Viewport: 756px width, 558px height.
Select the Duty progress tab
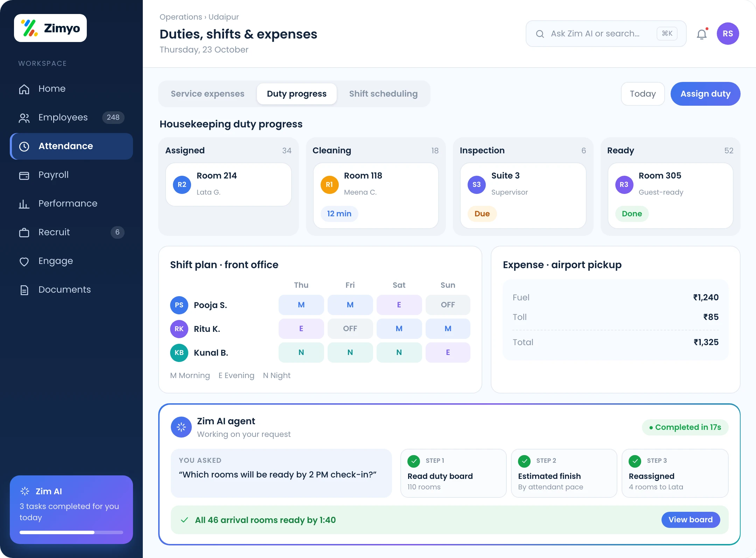point(297,94)
